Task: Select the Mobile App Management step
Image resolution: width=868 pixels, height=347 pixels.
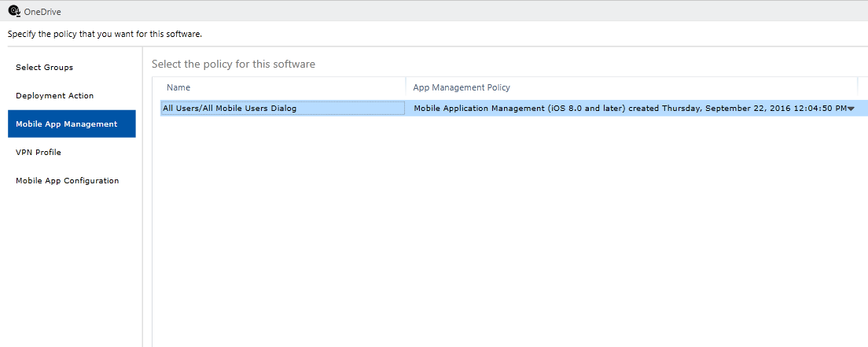Action: tap(72, 124)
